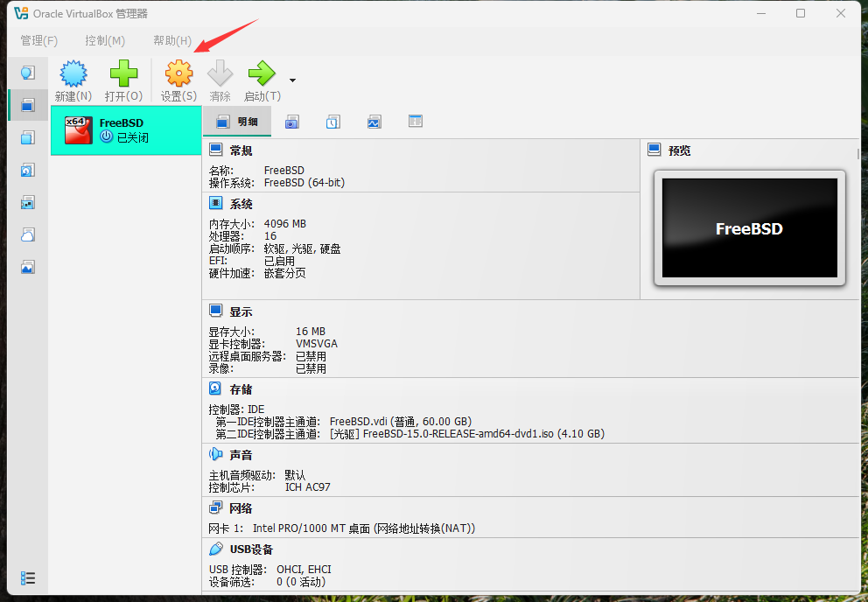Click the Open (打开) green plus icon
Viewport: 868px width, 602px height.
point(123,73)
